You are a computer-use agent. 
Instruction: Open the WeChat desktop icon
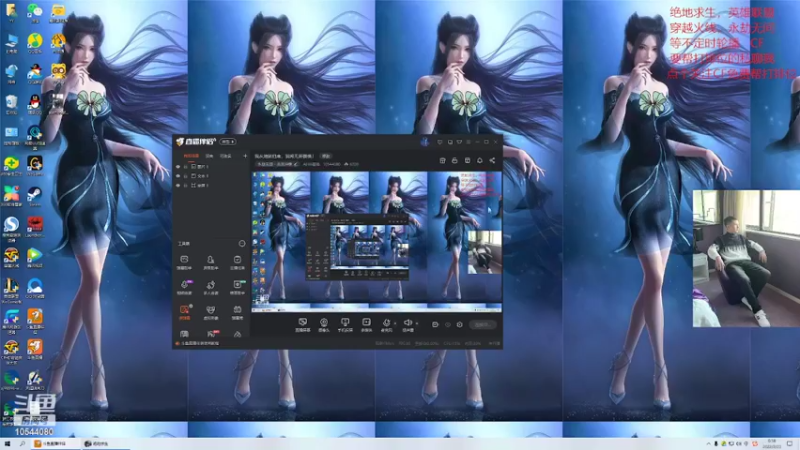35,13
